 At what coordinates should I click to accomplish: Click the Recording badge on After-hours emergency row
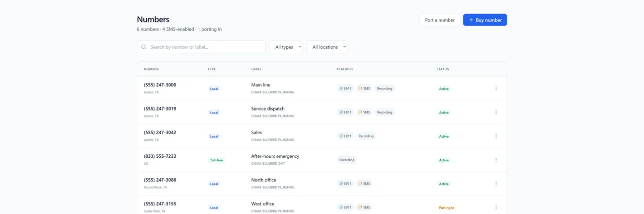[x=347, y=160]
